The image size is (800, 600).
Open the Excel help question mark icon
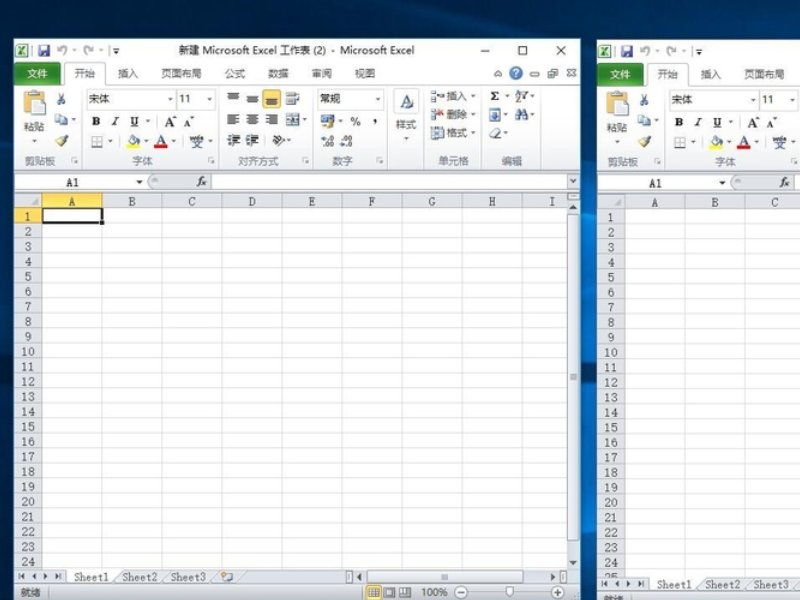pyautogui.click(x=516, y=74)
